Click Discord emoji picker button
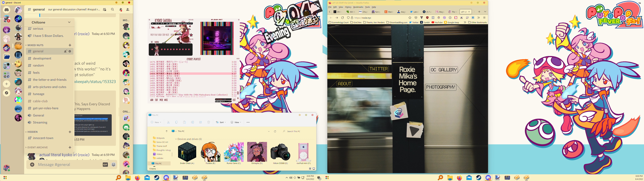Image resolution: width=644 pixels, height=181 pixels. [114, 165]
